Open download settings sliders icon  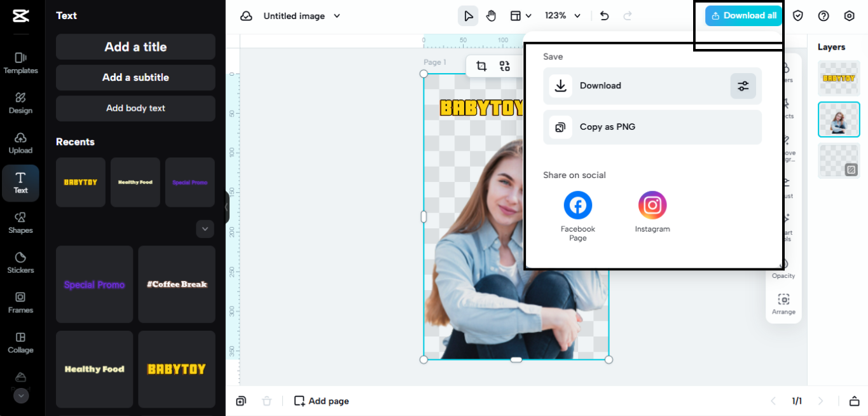pyautogui.click(x=743, y=86)
